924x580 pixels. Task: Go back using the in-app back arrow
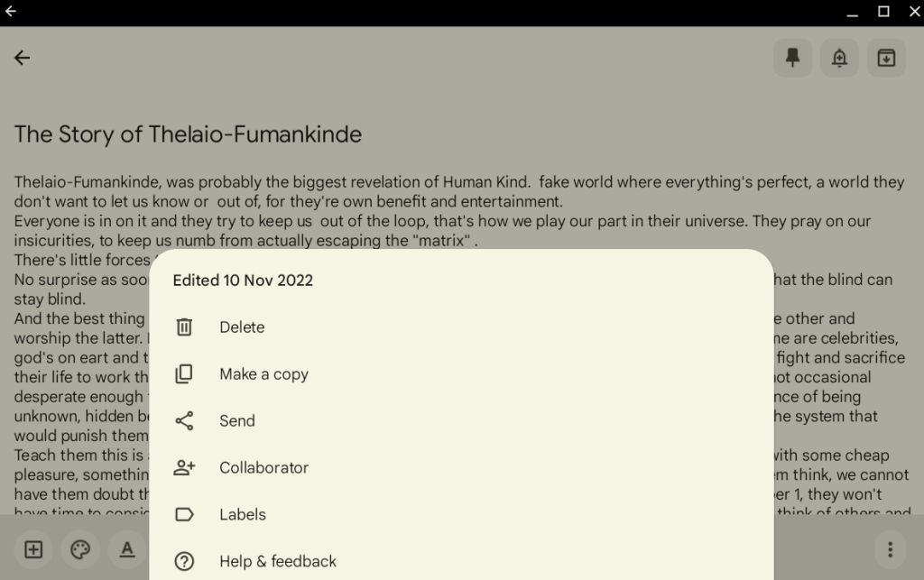23,58
